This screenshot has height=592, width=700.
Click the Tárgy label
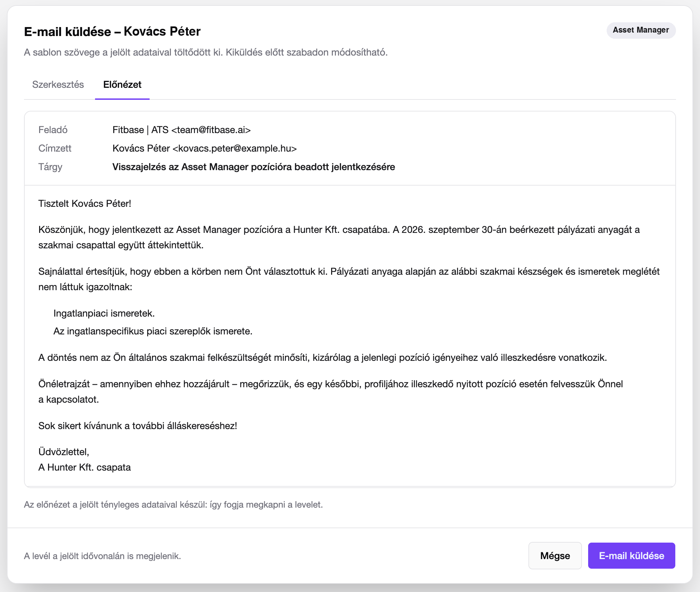50,167
